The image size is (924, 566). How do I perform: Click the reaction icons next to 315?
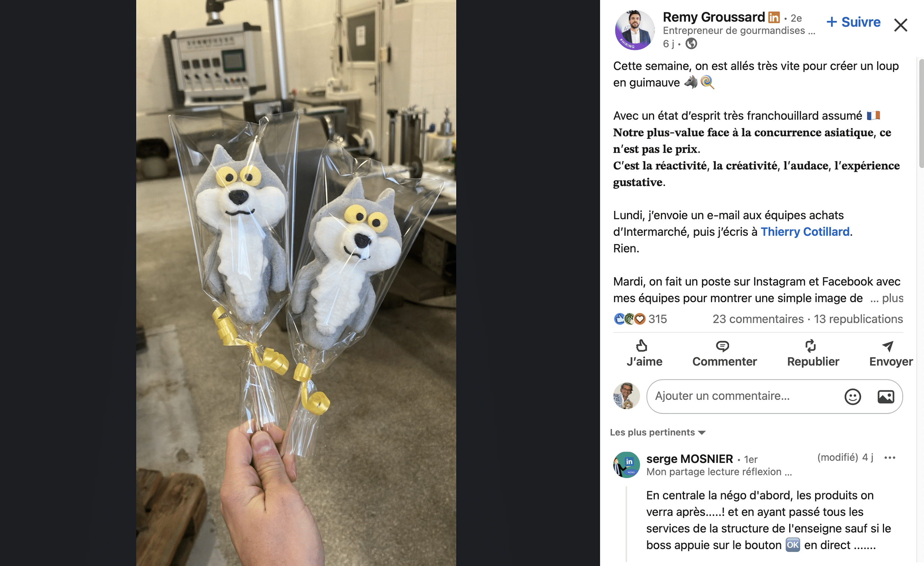[629, 319]
